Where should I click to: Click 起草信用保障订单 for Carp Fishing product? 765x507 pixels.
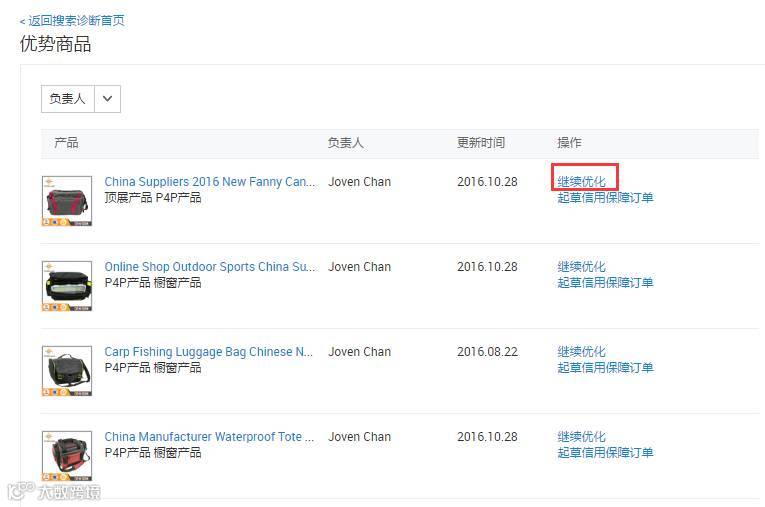click(x=605, y=367)
